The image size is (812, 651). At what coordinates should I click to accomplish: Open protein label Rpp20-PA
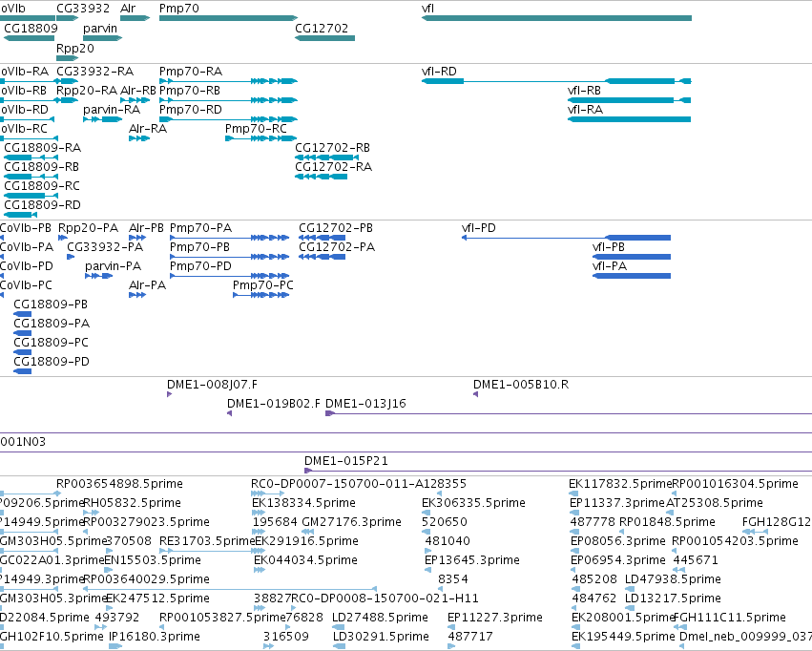coord(88,228)
